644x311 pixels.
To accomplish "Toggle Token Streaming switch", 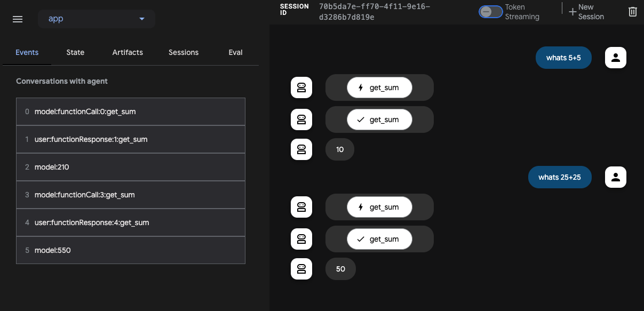I will point(490,12).
